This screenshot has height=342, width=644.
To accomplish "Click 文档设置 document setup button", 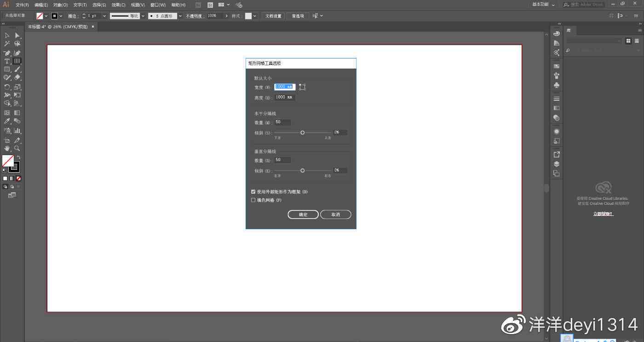I will tap(273, 16).
